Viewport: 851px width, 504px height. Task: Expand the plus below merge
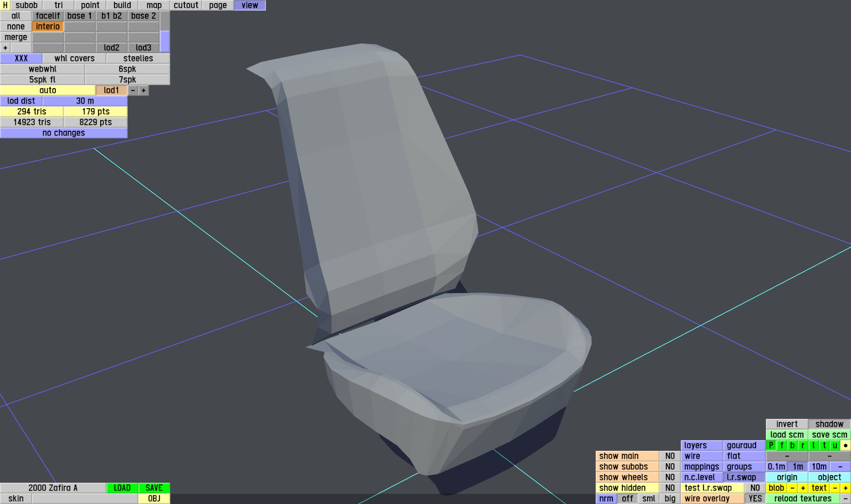[5, 48]
